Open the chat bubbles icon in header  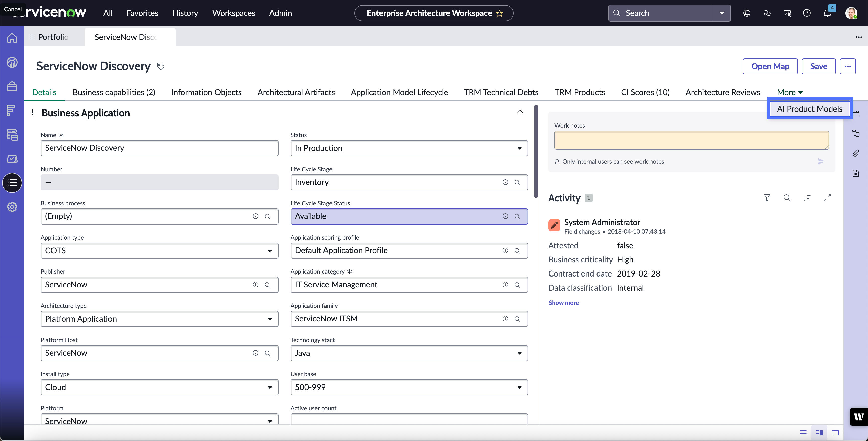click(x=767, y=13)
